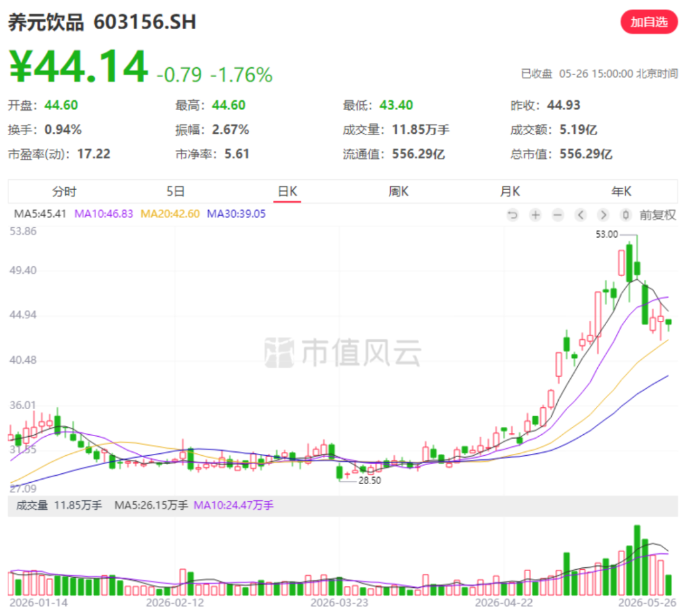Move chart left with the left chevron

pyautogui.click(x=581, y=215)
